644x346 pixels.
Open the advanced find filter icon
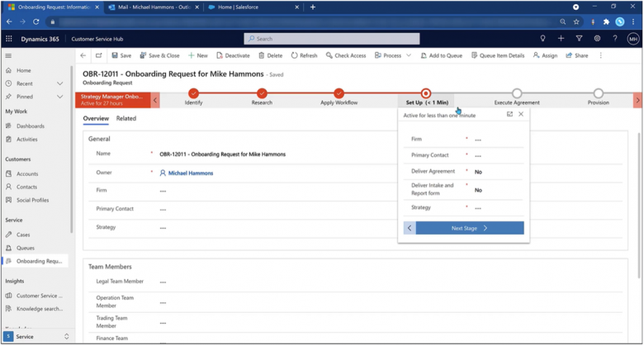pos(579,38)
